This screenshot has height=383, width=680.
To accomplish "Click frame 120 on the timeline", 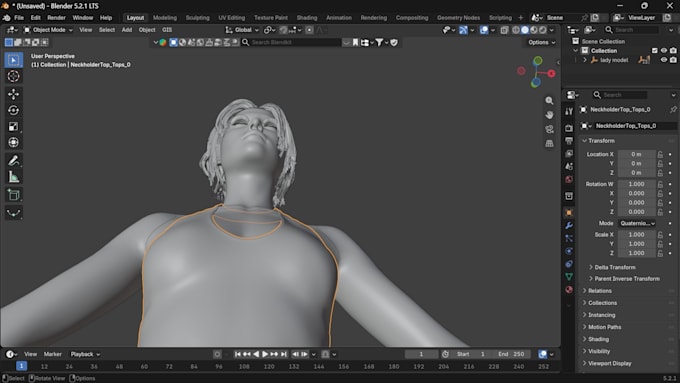I will point(269,367).
